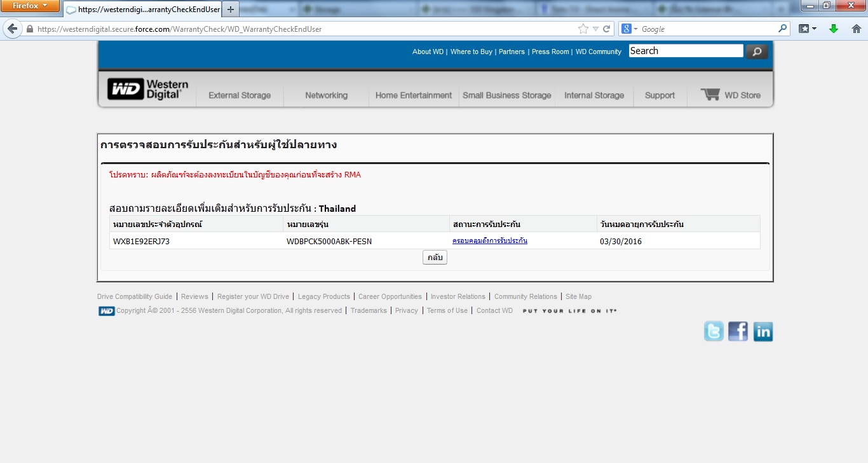Reload the page with the refresh icon
This screenshot has width=868, height=463.
607,29
